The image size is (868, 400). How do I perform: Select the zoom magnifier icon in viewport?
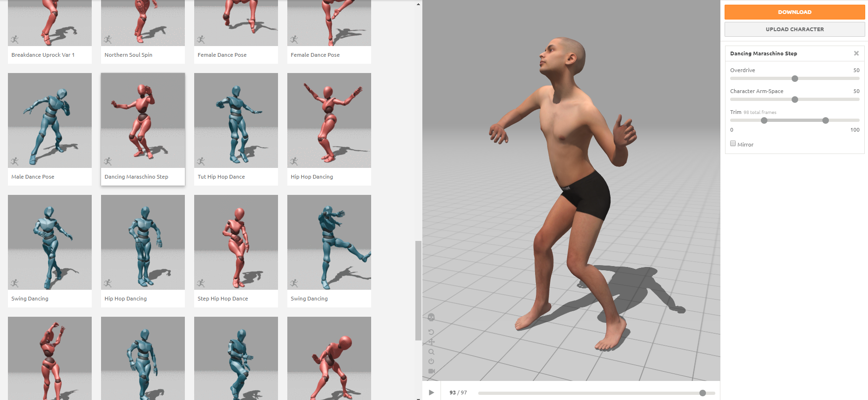point(431,352)
